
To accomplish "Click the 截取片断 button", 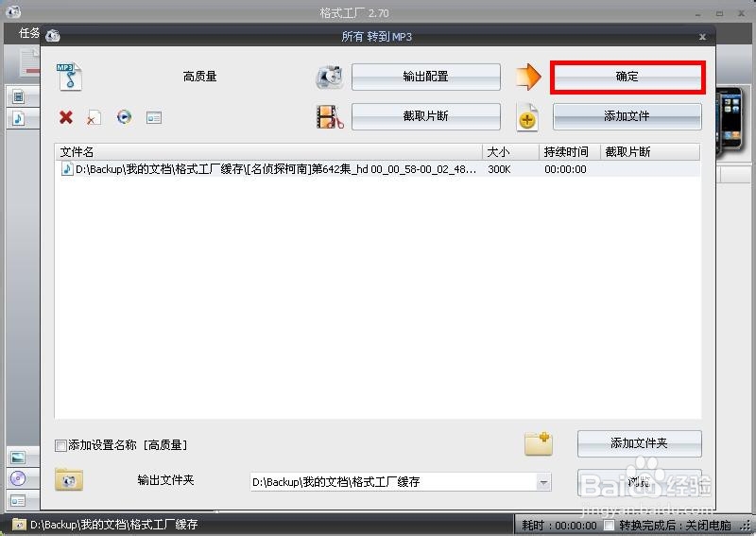I will (426, 116).
